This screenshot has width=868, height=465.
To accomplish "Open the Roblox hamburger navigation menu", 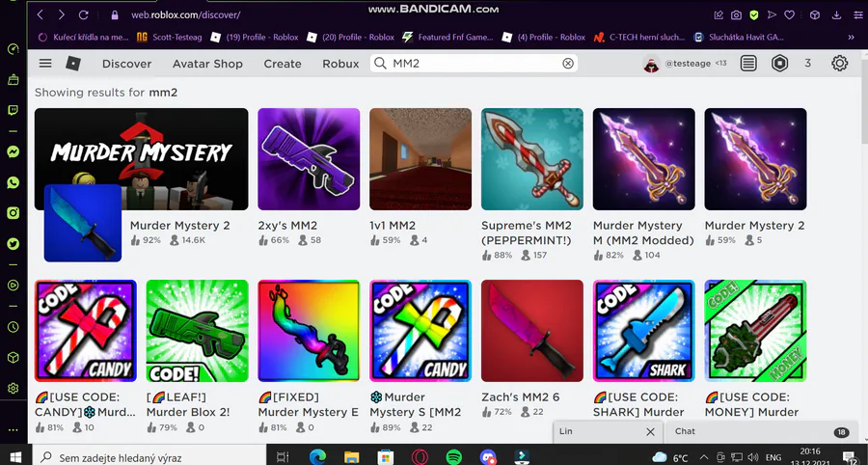I will (x=45, y=63).
